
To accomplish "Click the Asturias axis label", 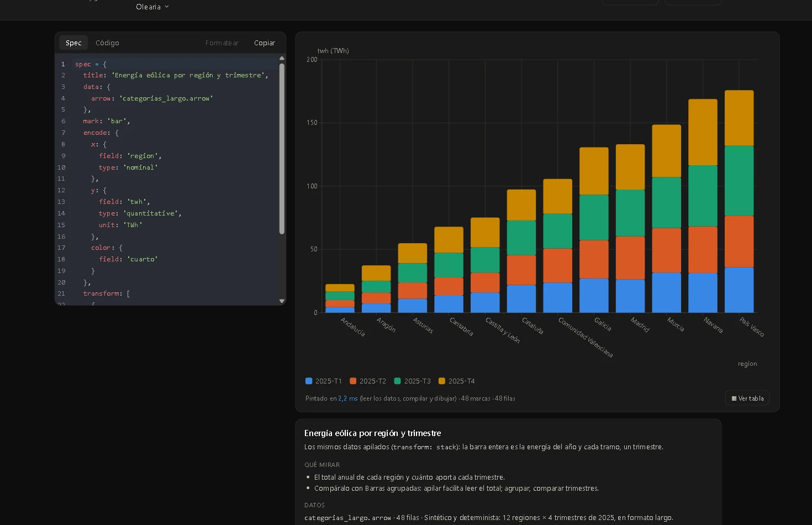I will point(423,325).
